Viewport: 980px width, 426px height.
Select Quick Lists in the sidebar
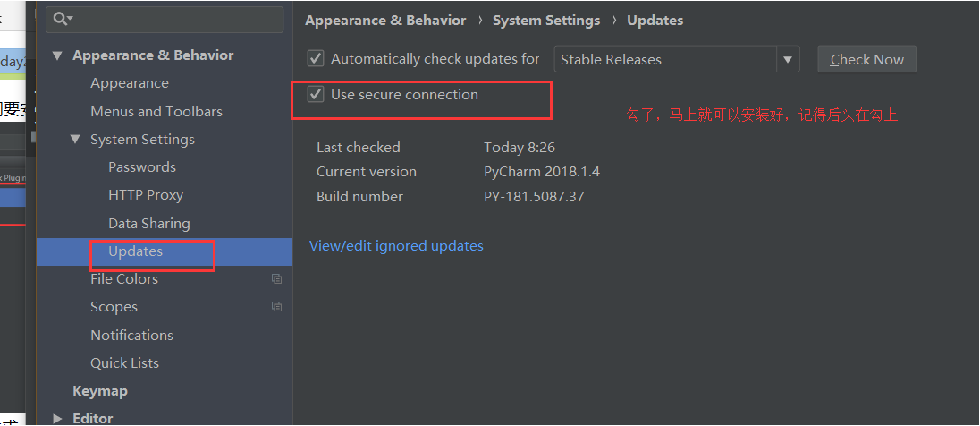pyautogui.click(x=124, y=363)
